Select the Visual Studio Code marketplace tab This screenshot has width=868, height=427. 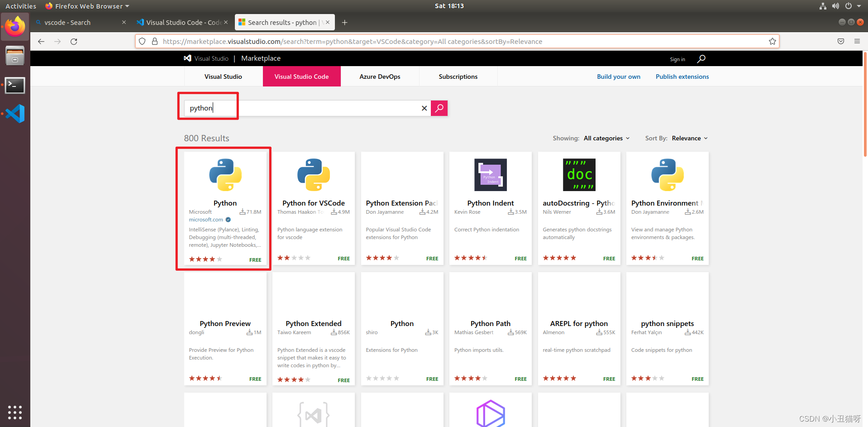(x=301, y=77)
